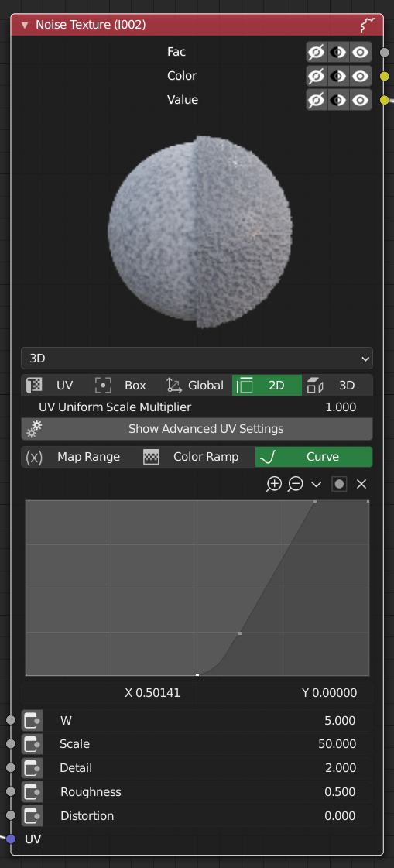The height and width of the screenshot is (868, 394).
Task: Select Global mapping mode
Action: pos(197,386)
